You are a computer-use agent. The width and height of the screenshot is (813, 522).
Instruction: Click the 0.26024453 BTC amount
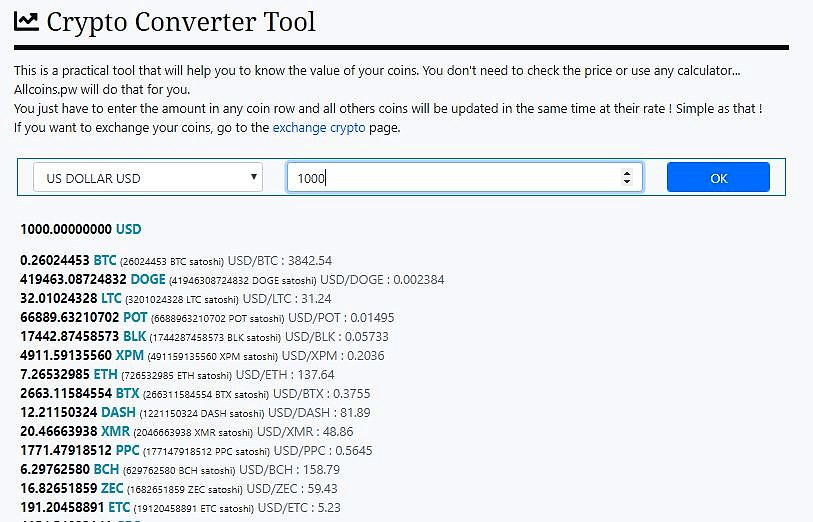pos(55,260)
